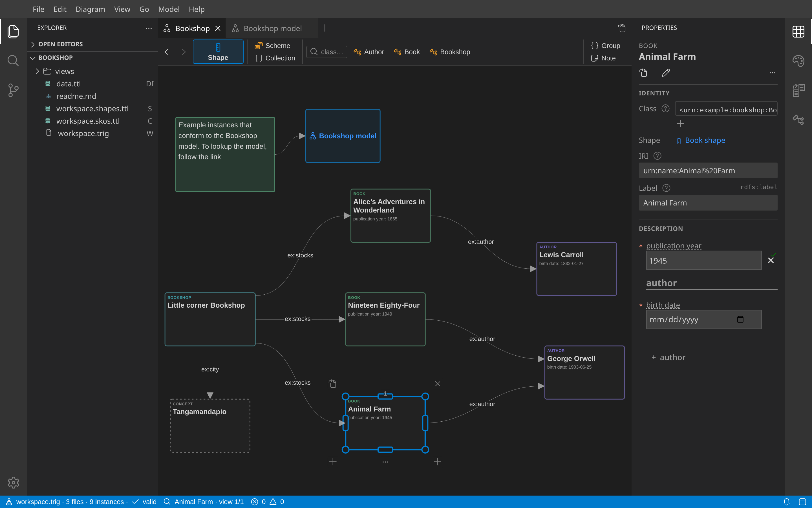Open the settings gear in activity bar
This screenshot has width=812, height=508.
14,483
